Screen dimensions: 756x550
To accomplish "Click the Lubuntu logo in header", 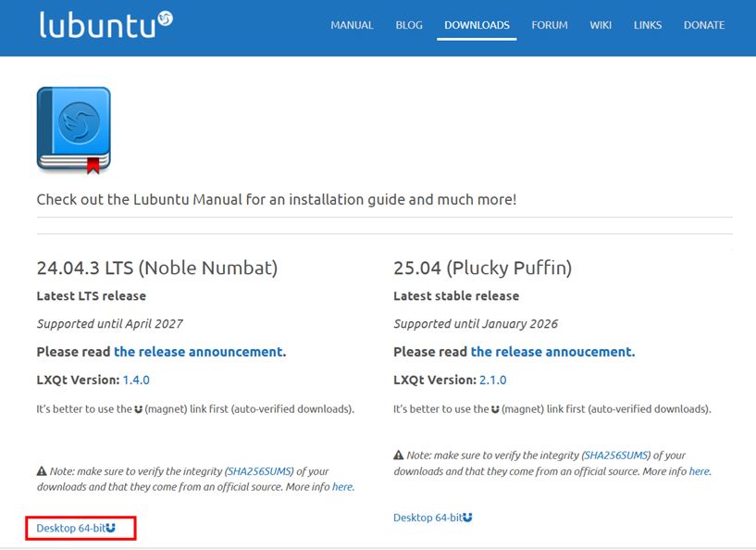I will click(105, 24).
